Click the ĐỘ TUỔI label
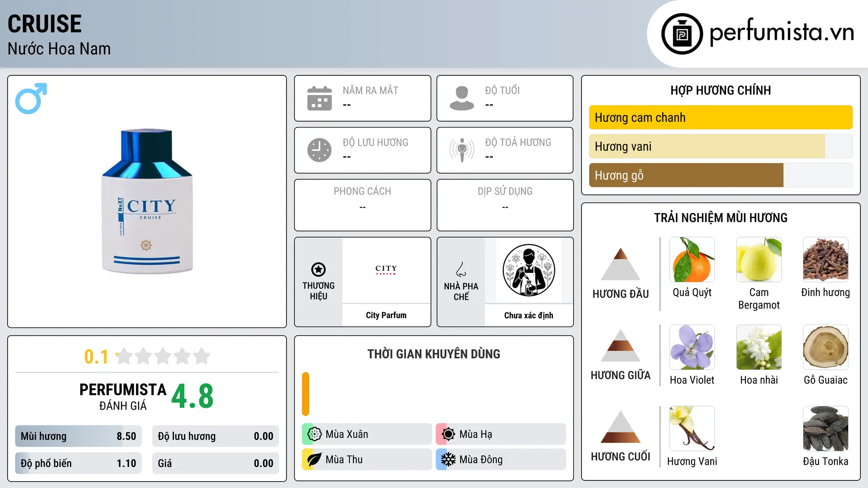Screen dimensions: 868x488 [502, 90]
